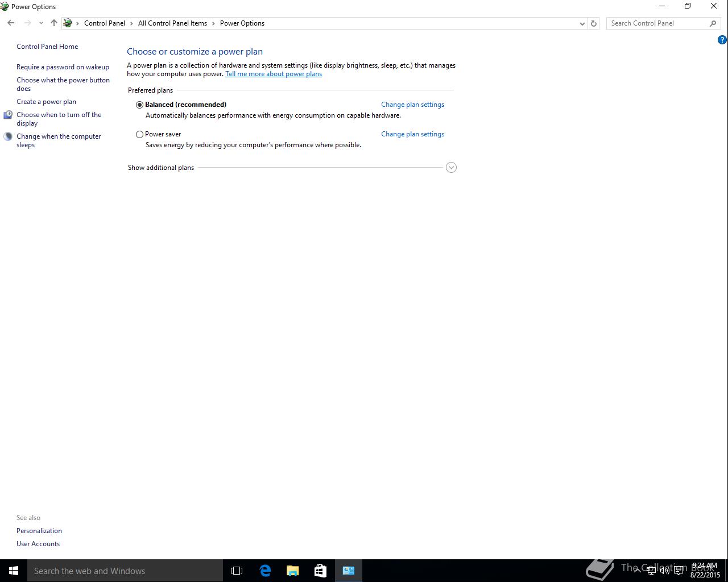Open File Explorer from taskbar
728x582 pixels.
[293, 571]
